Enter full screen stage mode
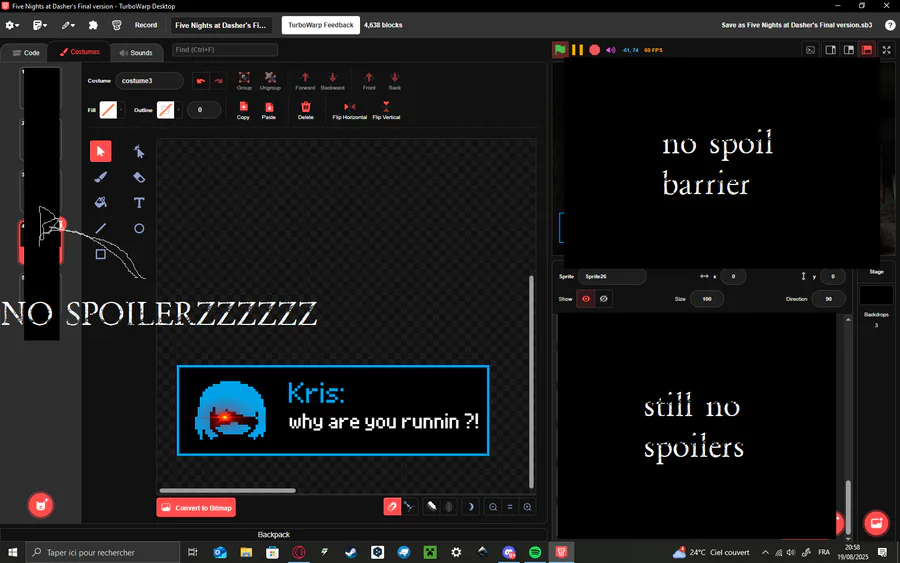This screenshot has width=900, height=563. [x=886, y=50]
